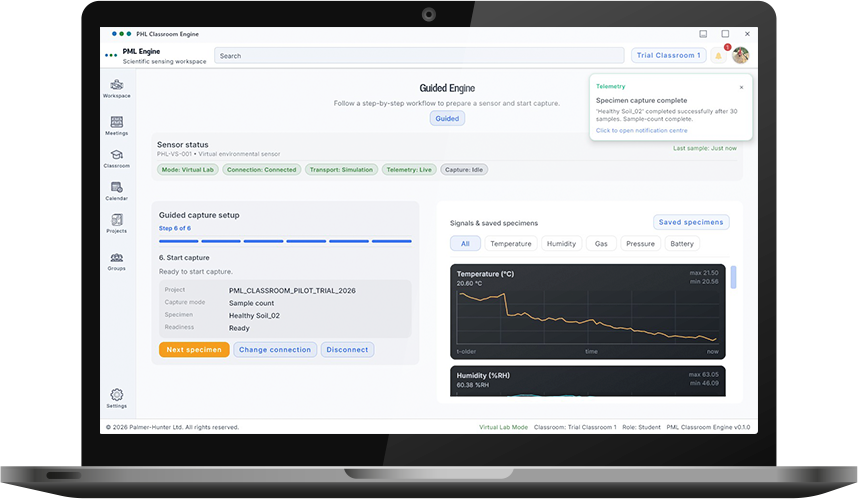Click the Disconnect button
The image size is (858, 499).
pyautogui.click(x=347, y=350)
